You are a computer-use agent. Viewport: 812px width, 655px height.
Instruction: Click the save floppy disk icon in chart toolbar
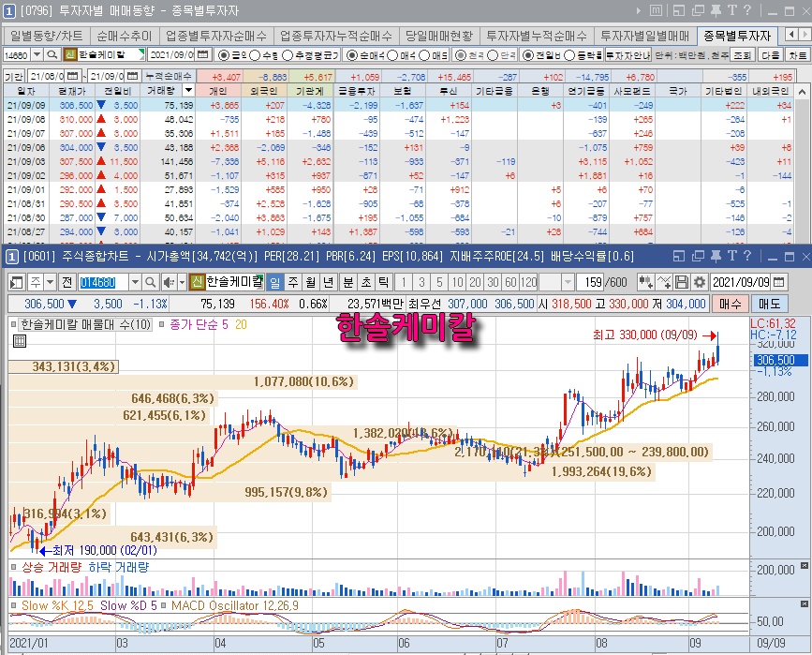[x=682, y=282]
